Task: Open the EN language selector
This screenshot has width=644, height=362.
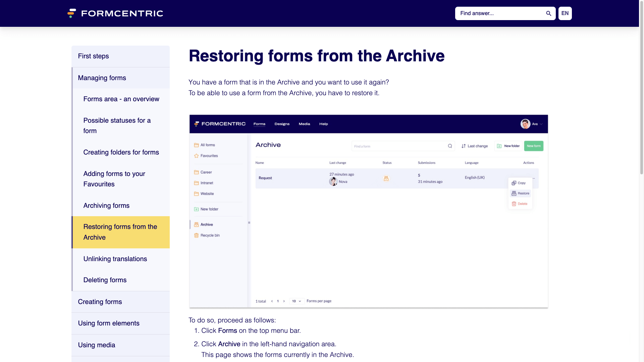Action: (x=565, y=13)
